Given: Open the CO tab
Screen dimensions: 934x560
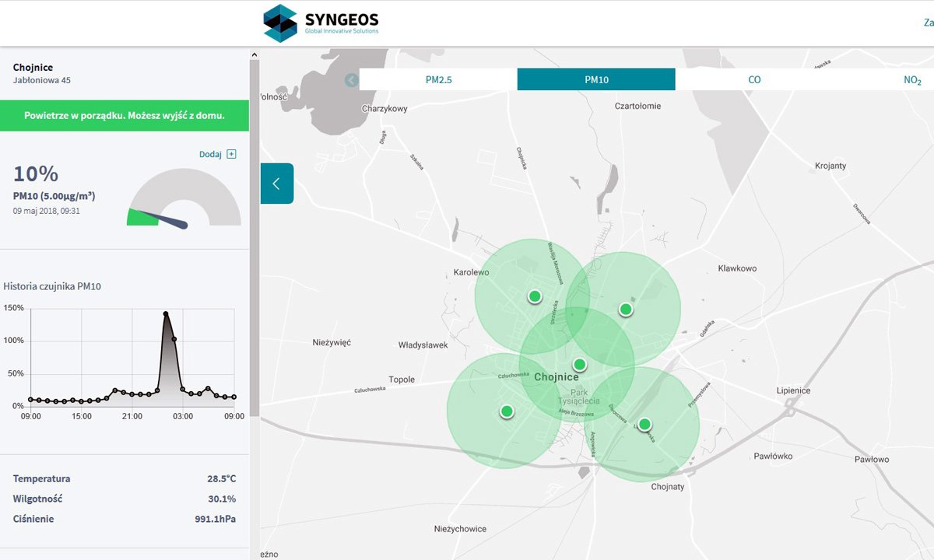Looking at the screenshot, I should [x=754, y=79].
